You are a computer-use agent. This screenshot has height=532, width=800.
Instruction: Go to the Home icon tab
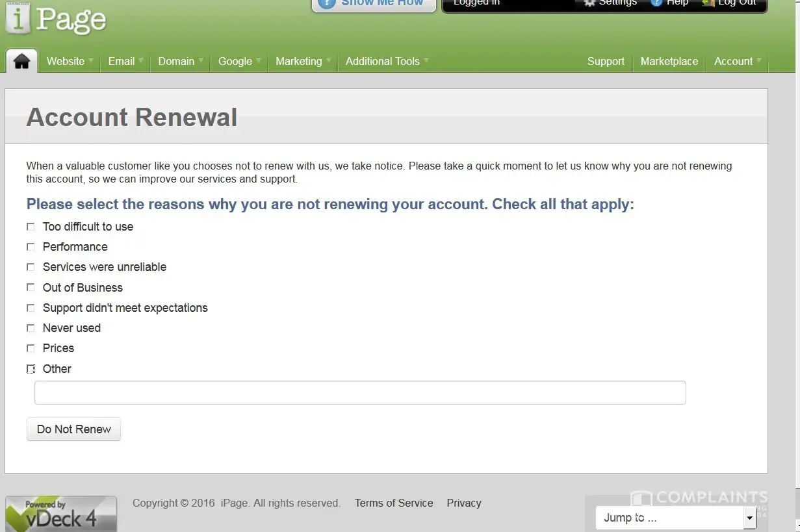click(x=21, y=61)
